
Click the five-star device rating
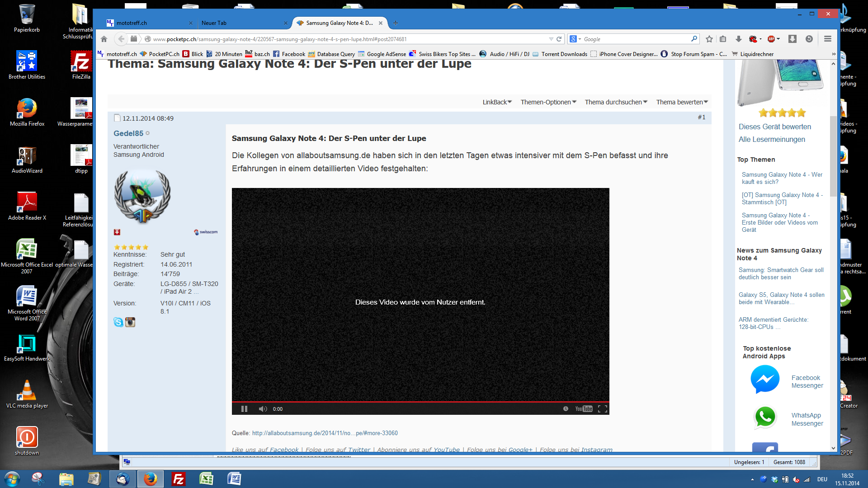pyautogui.click(x=782, y=113)
